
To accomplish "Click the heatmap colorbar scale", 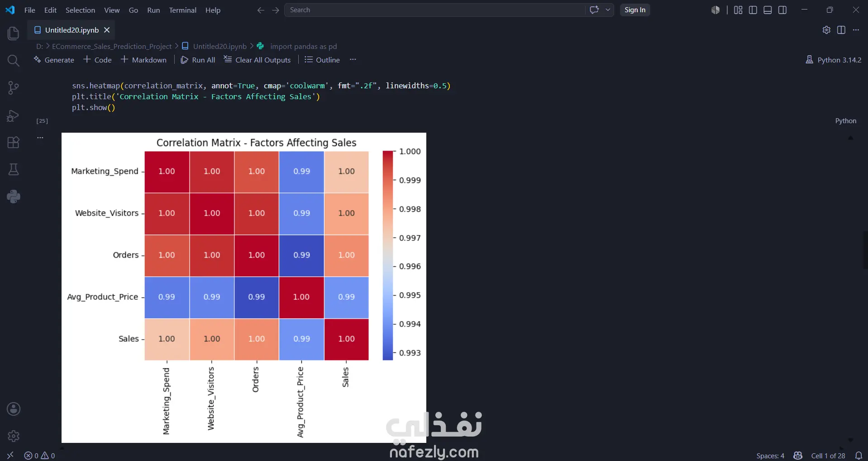I will tap(388, 255).
